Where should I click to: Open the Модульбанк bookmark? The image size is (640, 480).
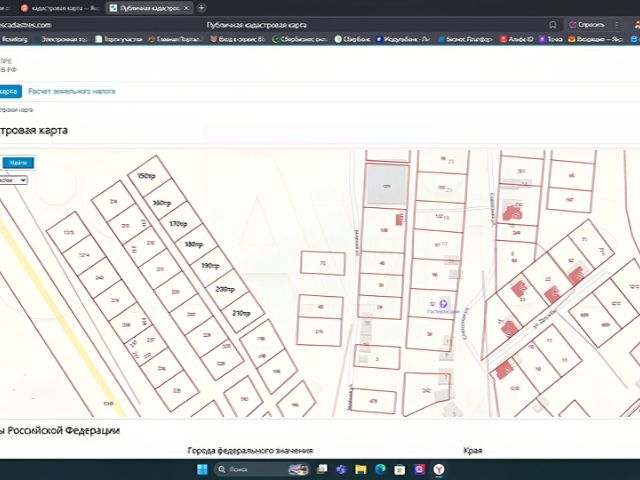[403, 39]
